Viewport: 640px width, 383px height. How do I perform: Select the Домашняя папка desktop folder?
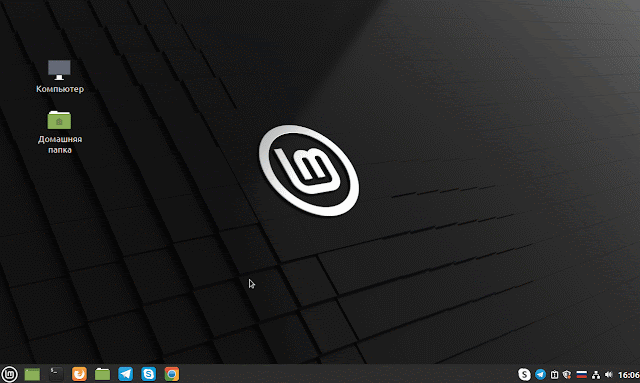point(59,120)
